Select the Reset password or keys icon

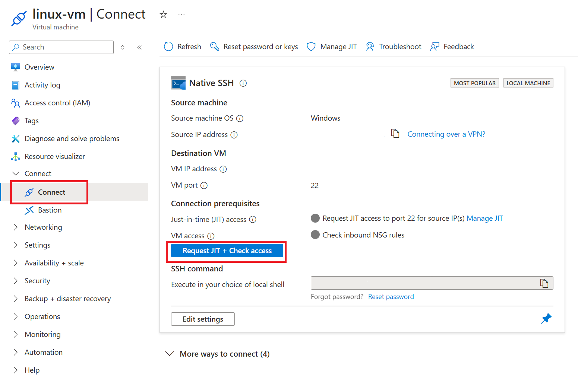pos(214,46)
